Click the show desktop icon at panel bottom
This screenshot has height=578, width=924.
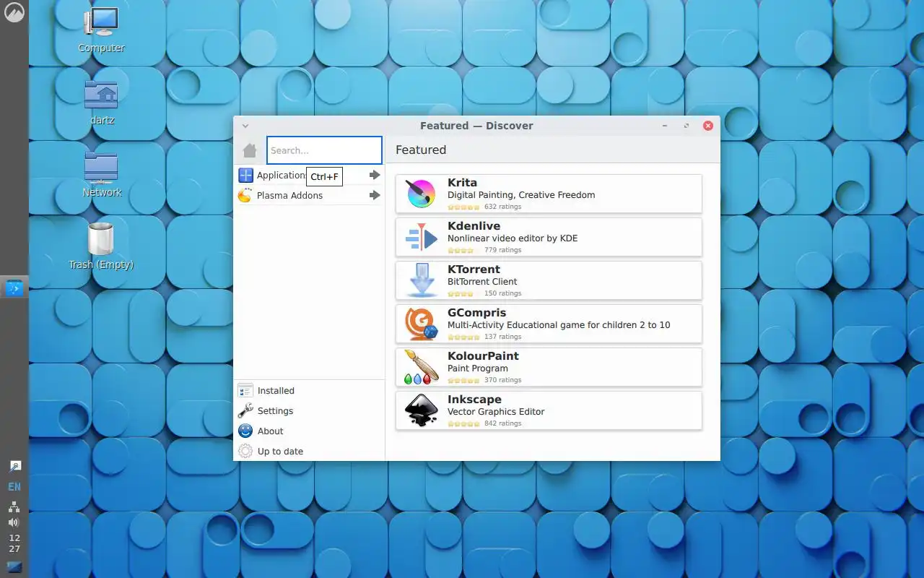tap(14, 566)
